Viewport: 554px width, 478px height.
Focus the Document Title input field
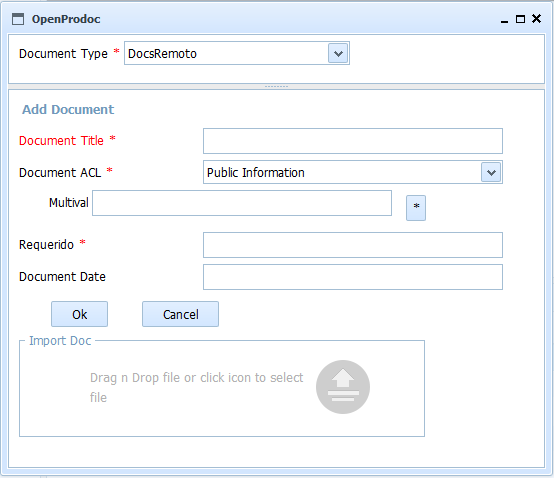353,141
